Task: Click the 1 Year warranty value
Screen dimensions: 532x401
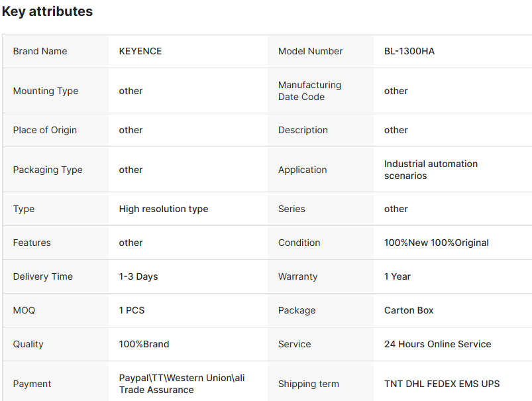Action: coord(398,276)
